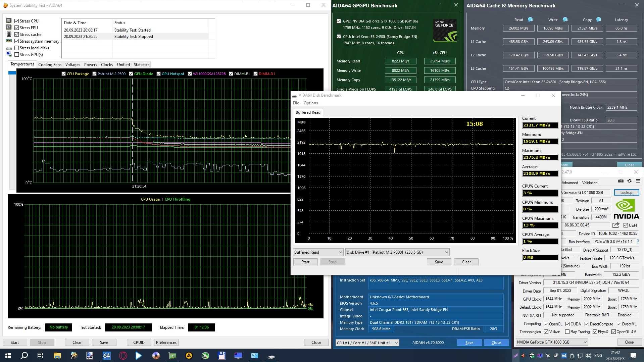Click Start button in Disk Benchmark
This screenshot has height=362, width=644.
pos(305,262)
